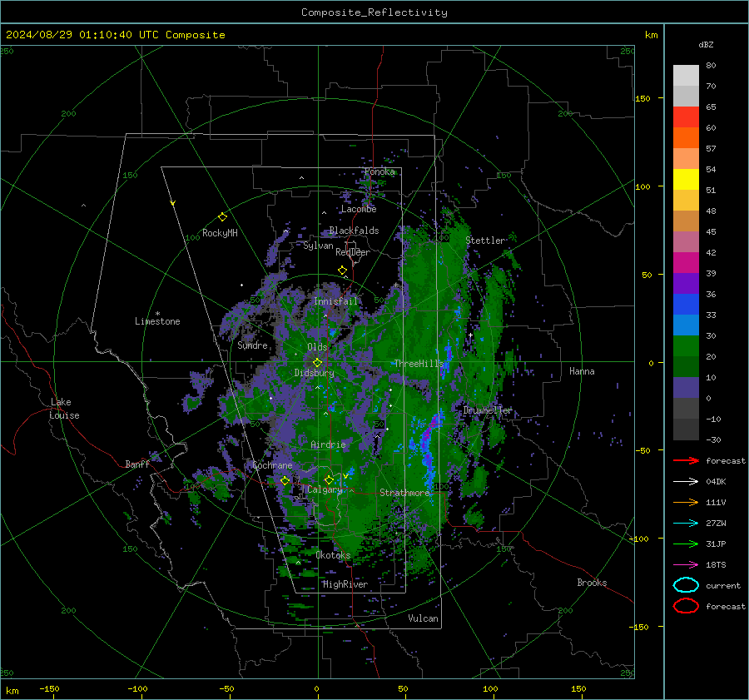Click the Composite_Reflectivity title text
This screenshot has width=749, height=700.
[x=374, y=12]
